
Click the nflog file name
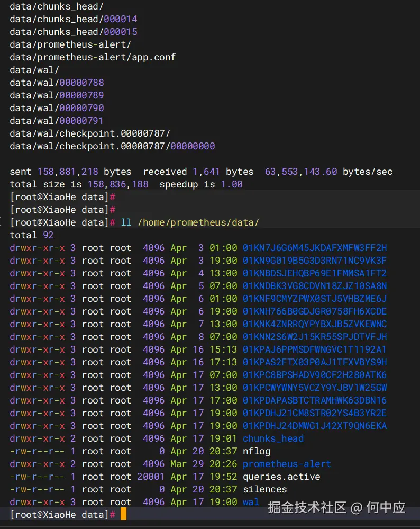[x=257, y=451]
